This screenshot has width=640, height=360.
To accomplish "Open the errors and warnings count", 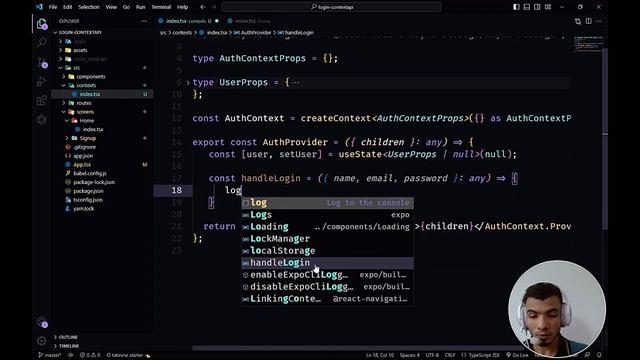I will (x=90, y=355).
